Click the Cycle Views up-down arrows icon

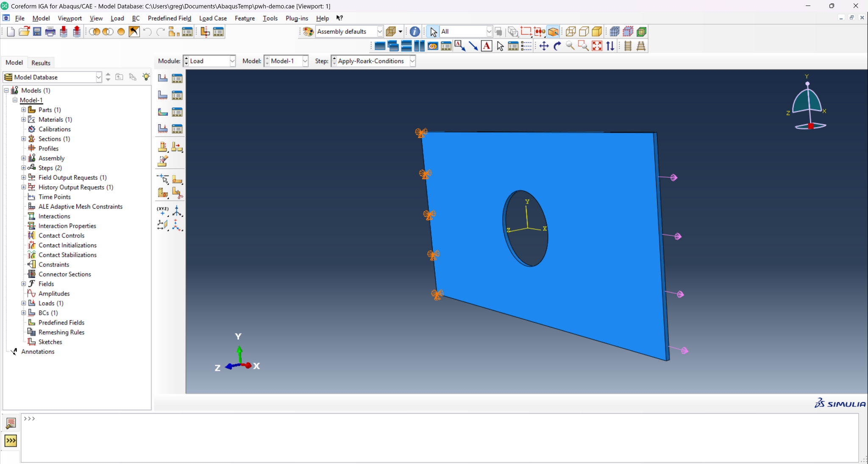pos(610,46)
